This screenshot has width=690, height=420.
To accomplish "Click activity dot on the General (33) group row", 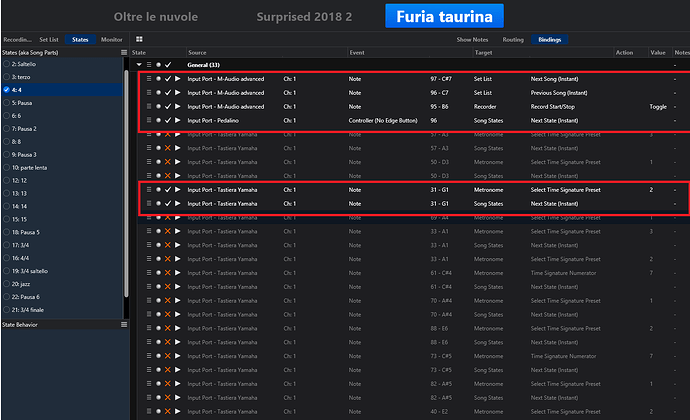I will pyautogui.click(x=158, y=65).
